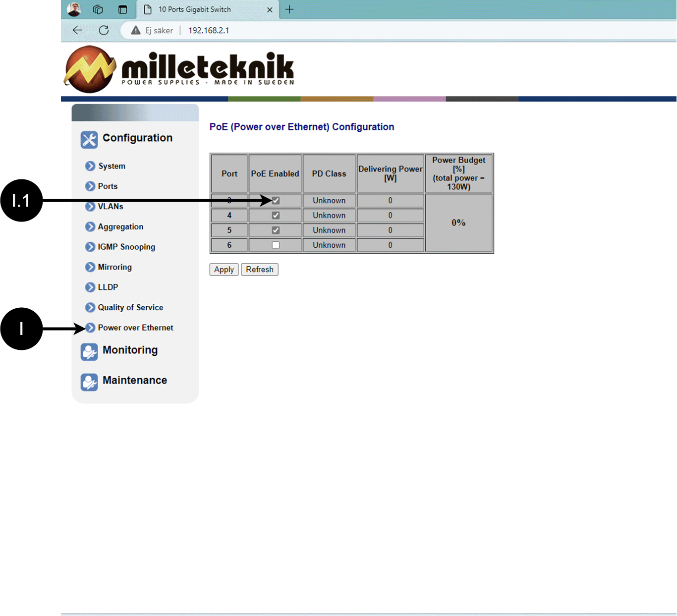Disable PoE on port 4
The image size is (677, 616).
pos(276,216)
